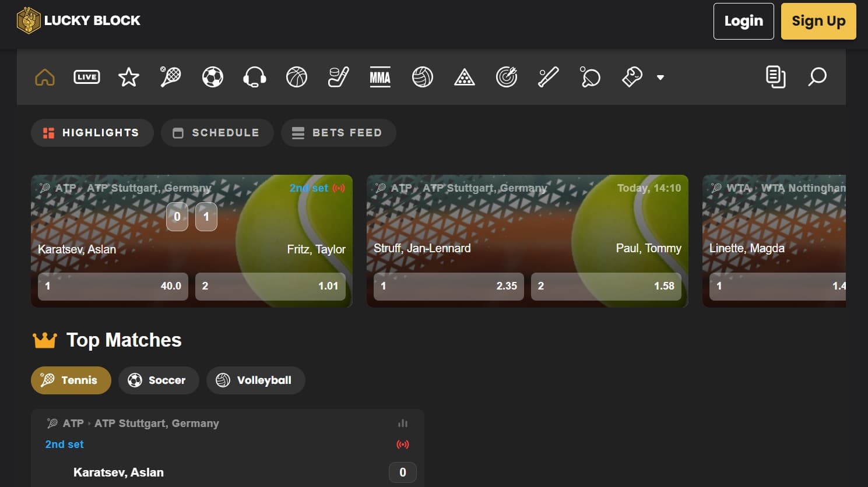Select the volleyball icon in the sports bar
The width and height of the screenshot is (868, 487).
click(423, 77)
